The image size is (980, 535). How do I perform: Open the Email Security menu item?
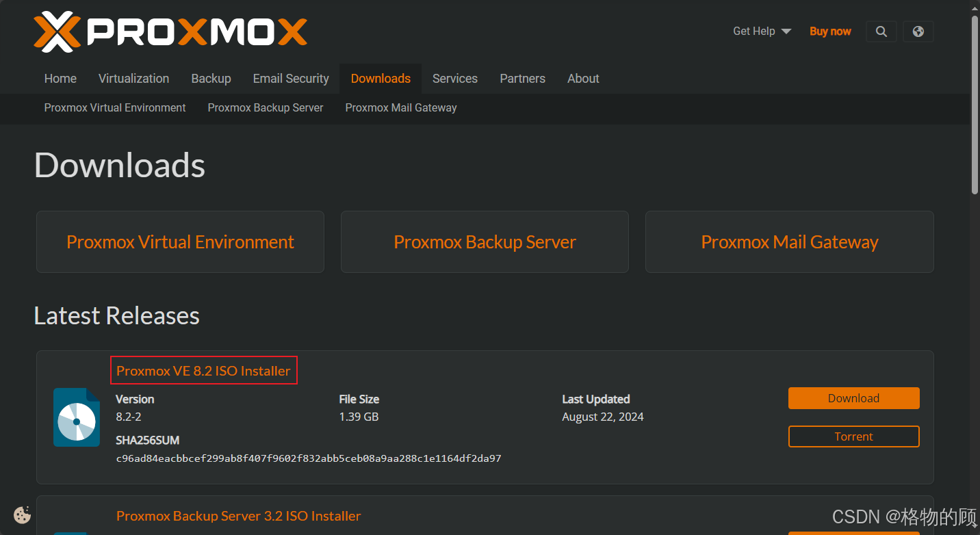pyautogui.click(x=291, y=79)
